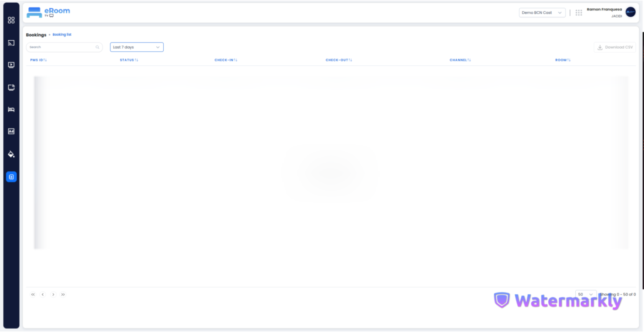
Task: Open the Last 7 days filter dropdown
Action: click(x=137, y=47)
